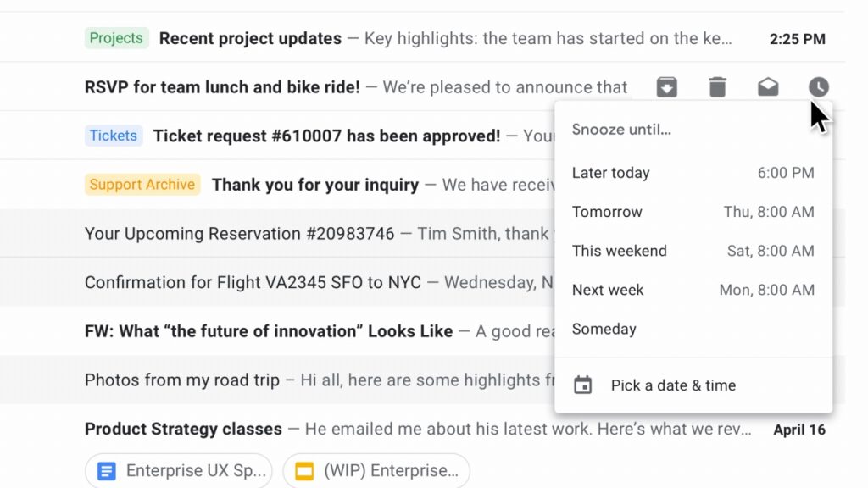Mark RSVP email as read with envelope icon
Viewport: 868px width, 488px height.
(768, 87)
